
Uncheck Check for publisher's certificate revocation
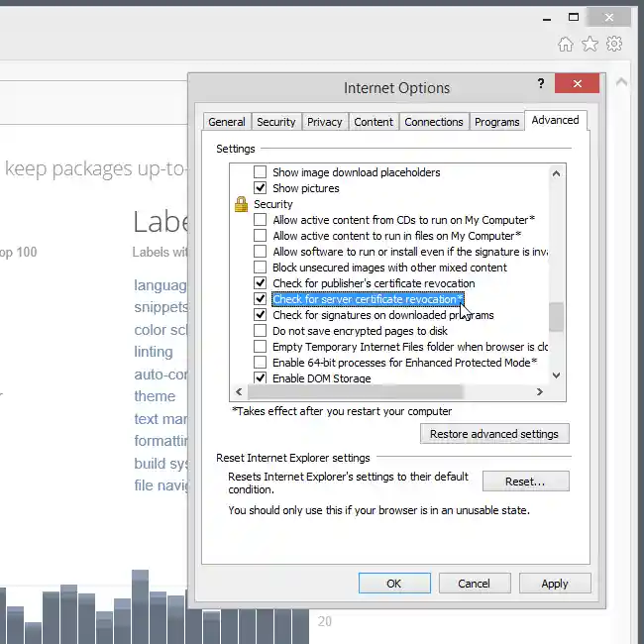pyautogui.click(x=260, y=283)
